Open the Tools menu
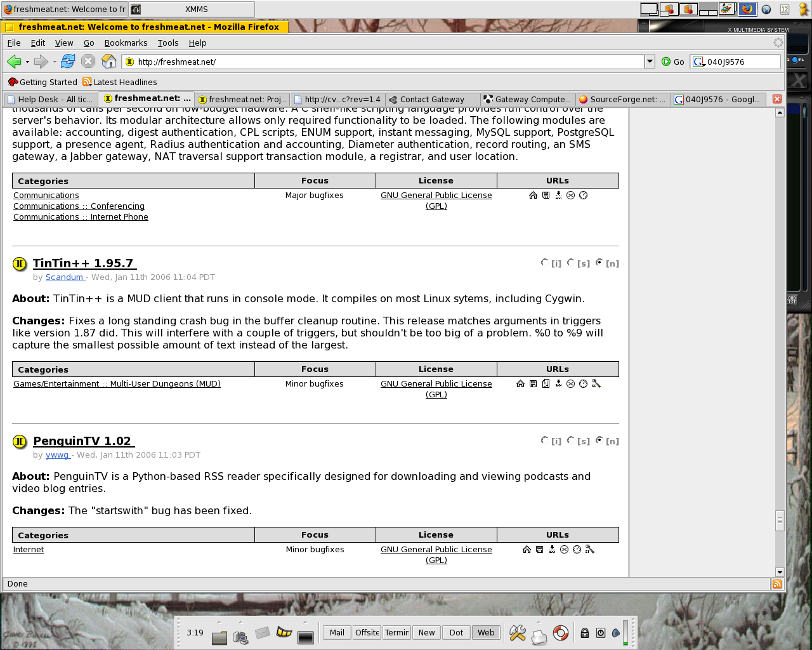This screenshot has width=812, height=650. (168, 43)
